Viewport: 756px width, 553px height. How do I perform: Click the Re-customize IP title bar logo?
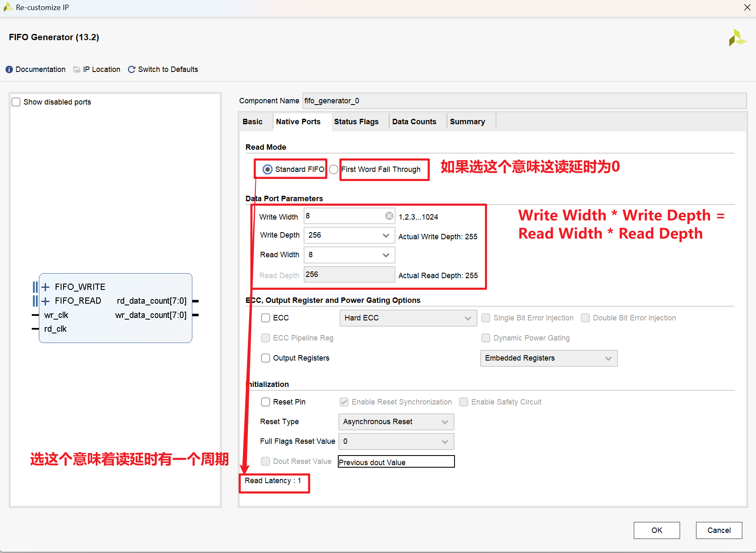[8, 8]
